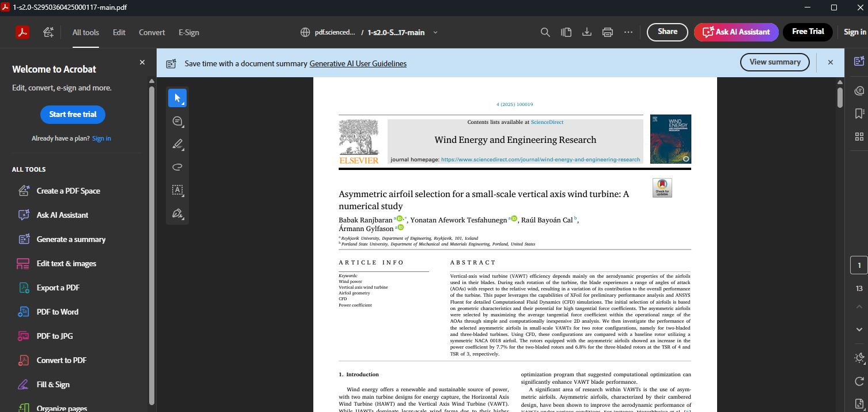Viewport: 868px width, 412px height.
Task: Click the Share button
Action: (x=668, y=32)
